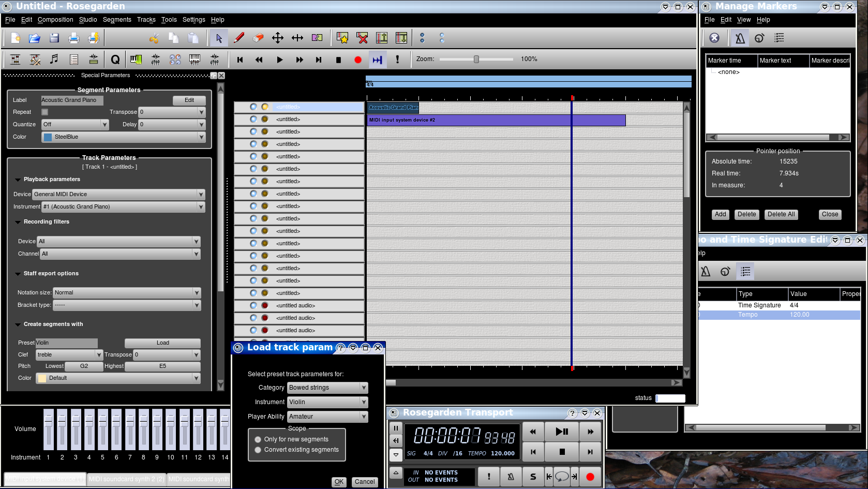Image resolution: width=868 pixels, height=489 pixels.
Task: Click the Quantize Q toolbar icon
Action: click(115, 60)
